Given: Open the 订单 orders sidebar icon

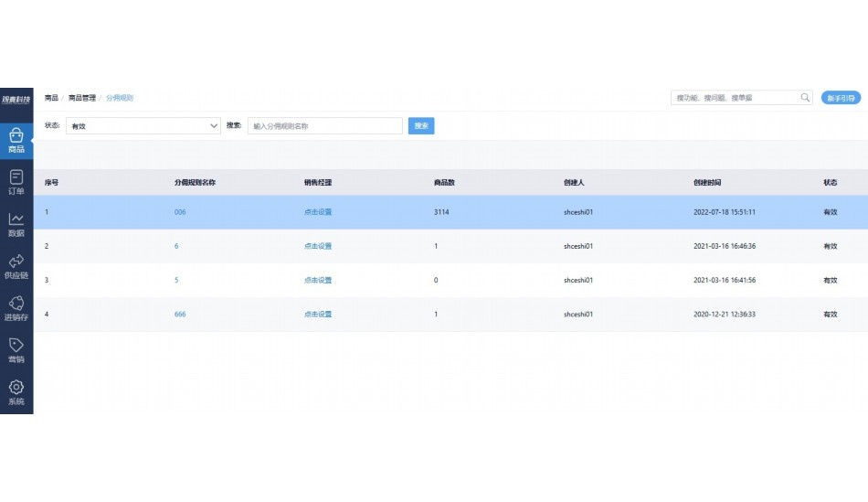Looking at the screenshot, I should pos(16,182).
